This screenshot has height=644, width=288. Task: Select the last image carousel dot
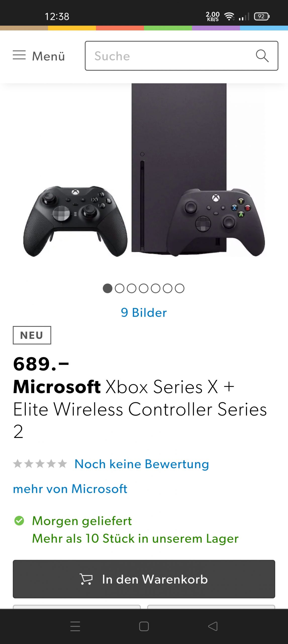[179, 288]
